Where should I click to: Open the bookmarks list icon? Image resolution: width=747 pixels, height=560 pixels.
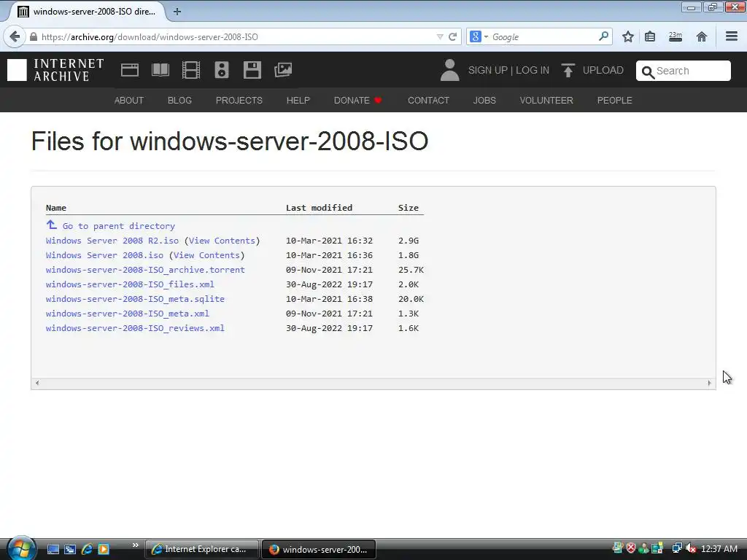click(650, 36)
